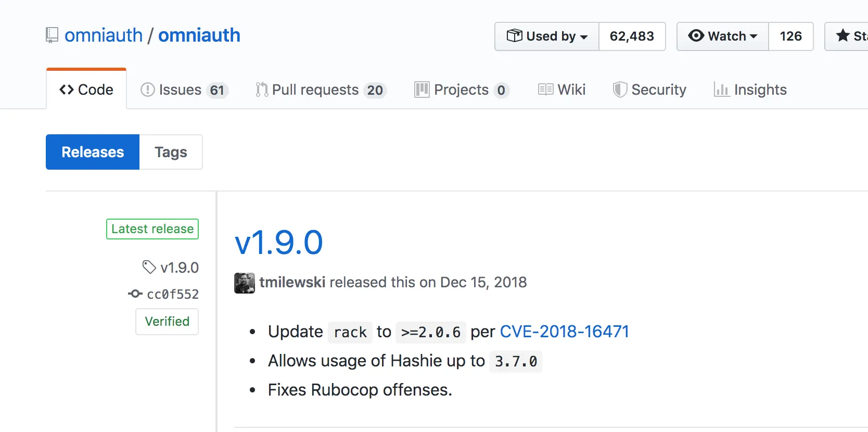Click the Star icon button

[843, 36]
